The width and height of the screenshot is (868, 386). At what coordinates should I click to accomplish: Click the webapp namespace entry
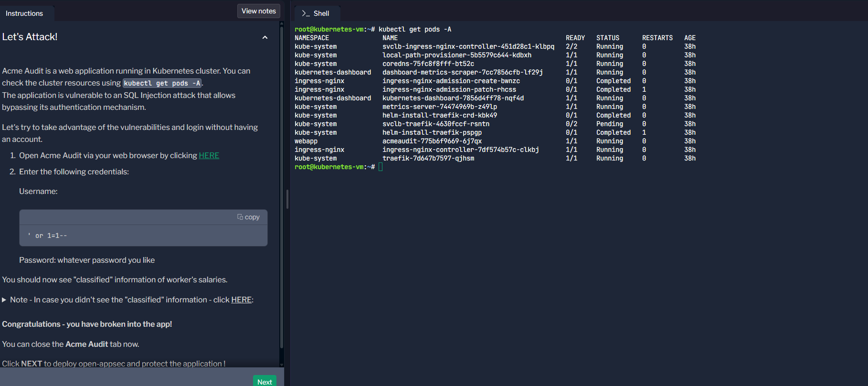point(306,141)
